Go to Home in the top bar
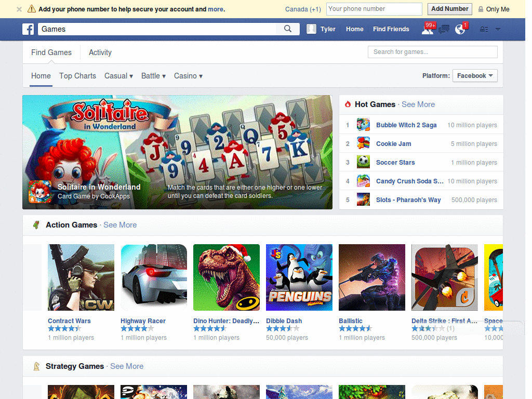Image resolution: width=532 pixels, height=399 pixels. click(x=354, y=29)
